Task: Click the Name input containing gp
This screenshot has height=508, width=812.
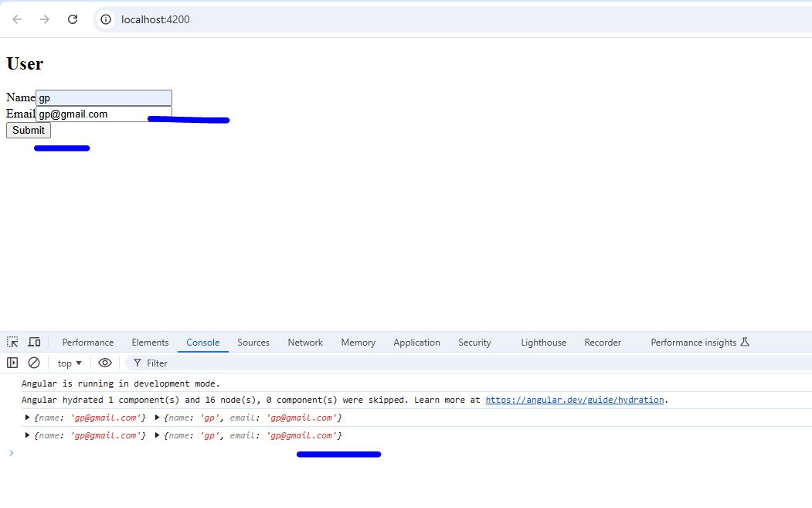Action: tap(104, 98)
